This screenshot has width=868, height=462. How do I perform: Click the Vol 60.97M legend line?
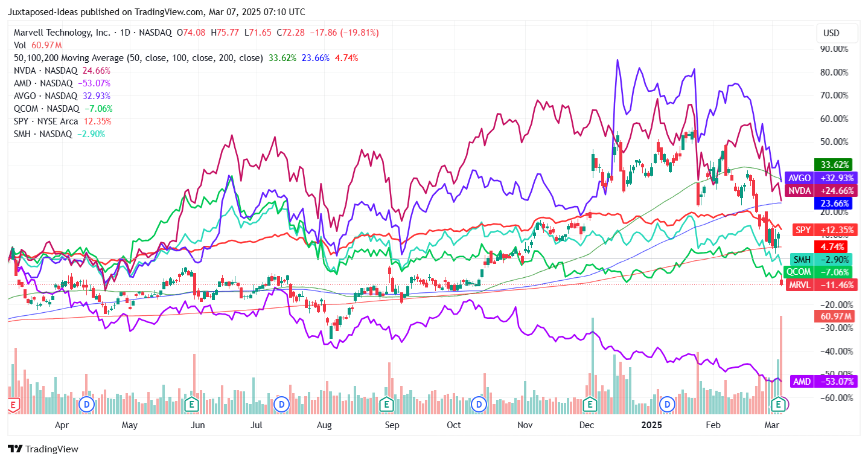pos(38,45)
